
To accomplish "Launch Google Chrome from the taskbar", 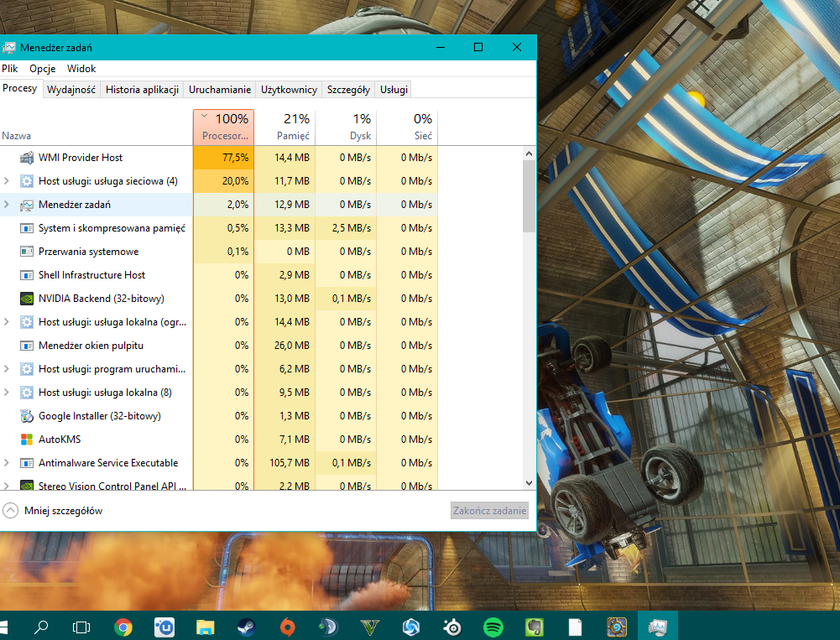I will tap(123, 627).
